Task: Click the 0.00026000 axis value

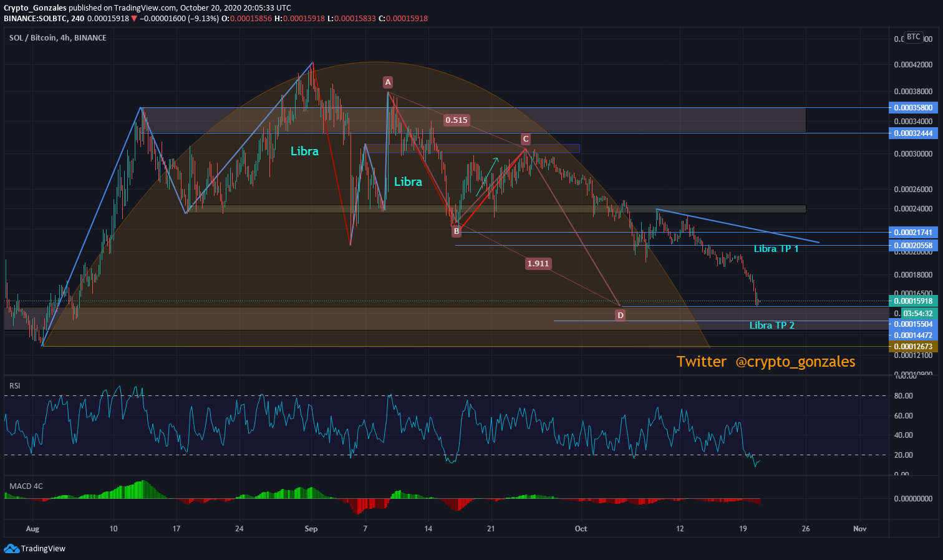Action: 913,190
